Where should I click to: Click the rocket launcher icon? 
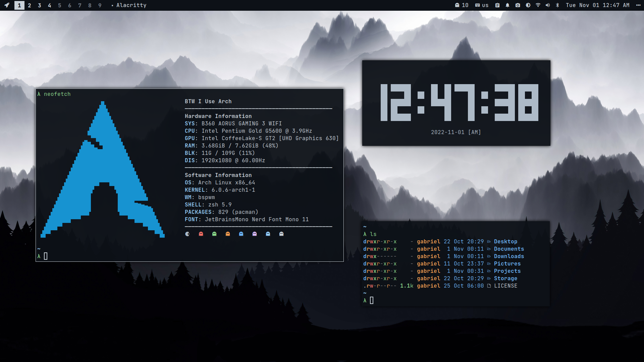click(7, 5)
